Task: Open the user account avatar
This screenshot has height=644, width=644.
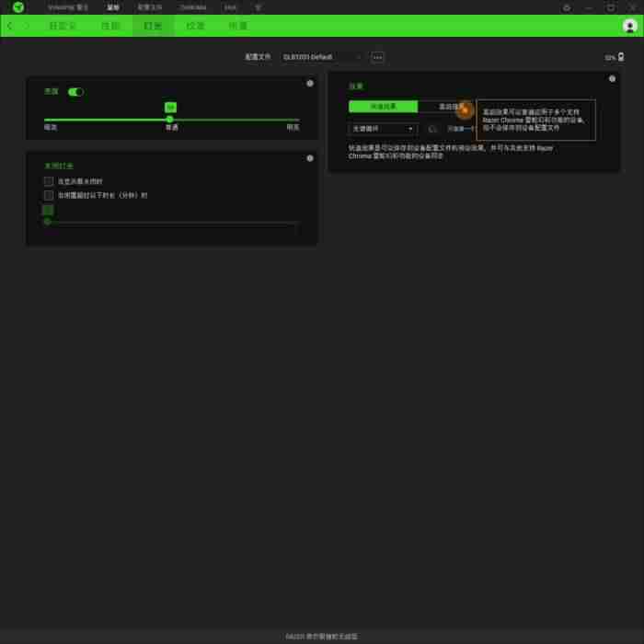Action: [x=629, y=26]
